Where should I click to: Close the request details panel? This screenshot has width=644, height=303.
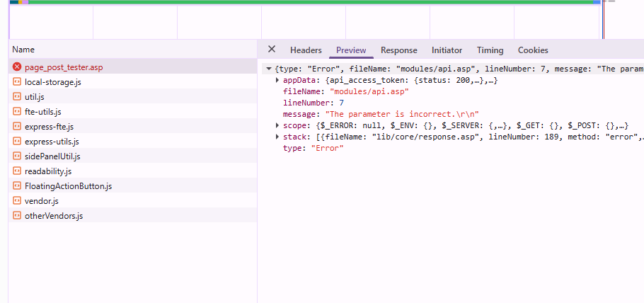(x=272, y=50)
